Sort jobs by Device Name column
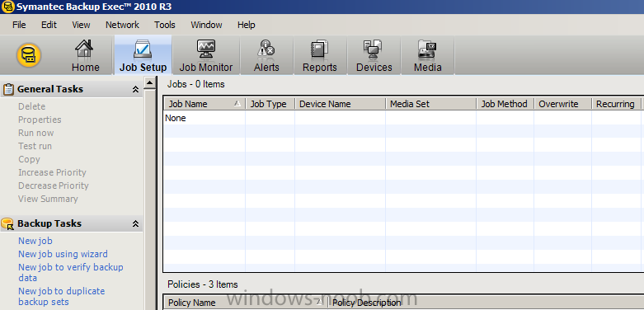 pyautogui.click(x=341, y=104)
